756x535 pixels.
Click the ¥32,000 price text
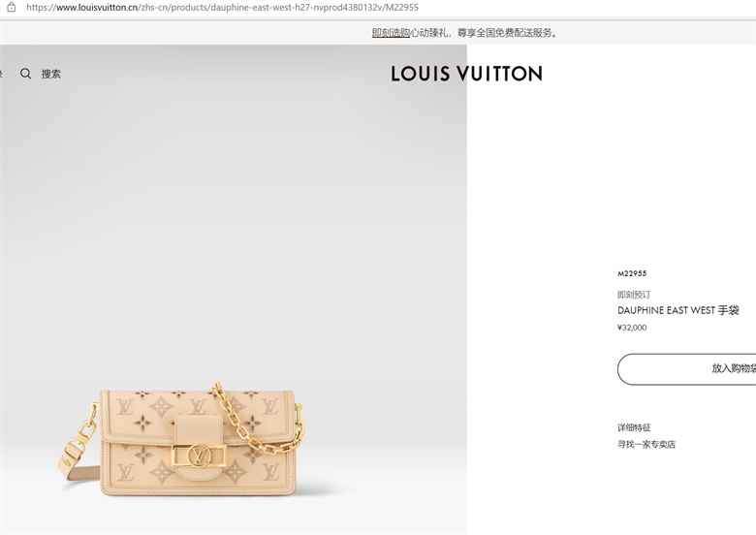coord(632,328)
